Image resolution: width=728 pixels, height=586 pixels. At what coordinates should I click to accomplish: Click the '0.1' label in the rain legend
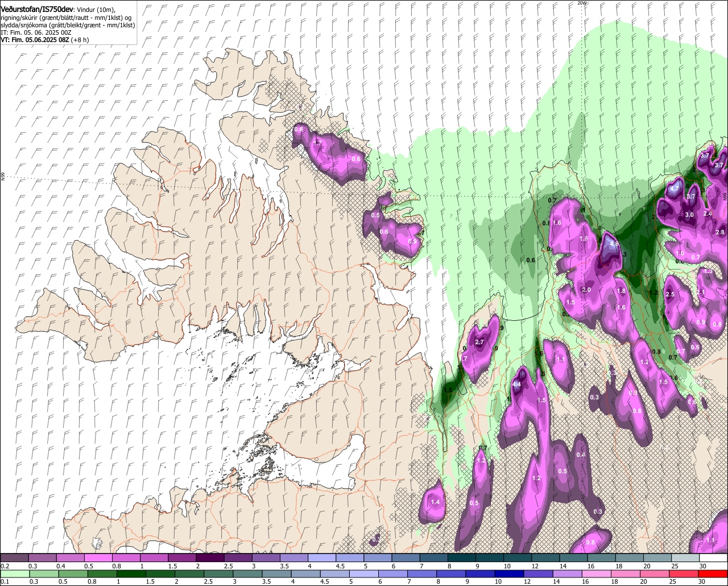[x=5, y=581]
